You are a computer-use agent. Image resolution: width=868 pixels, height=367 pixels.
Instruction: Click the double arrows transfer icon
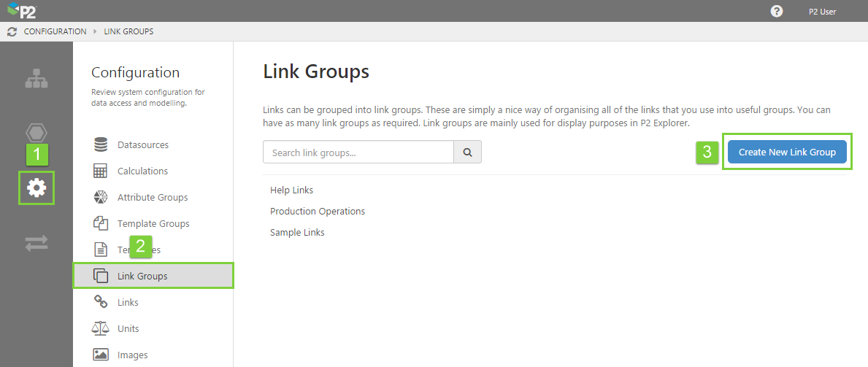point(37,244)
